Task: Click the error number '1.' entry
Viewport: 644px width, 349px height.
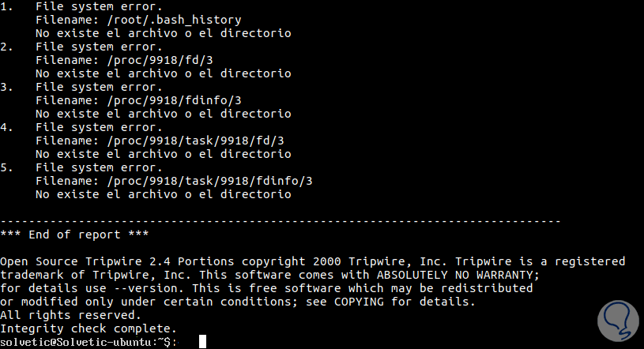Action: point(6,6)
